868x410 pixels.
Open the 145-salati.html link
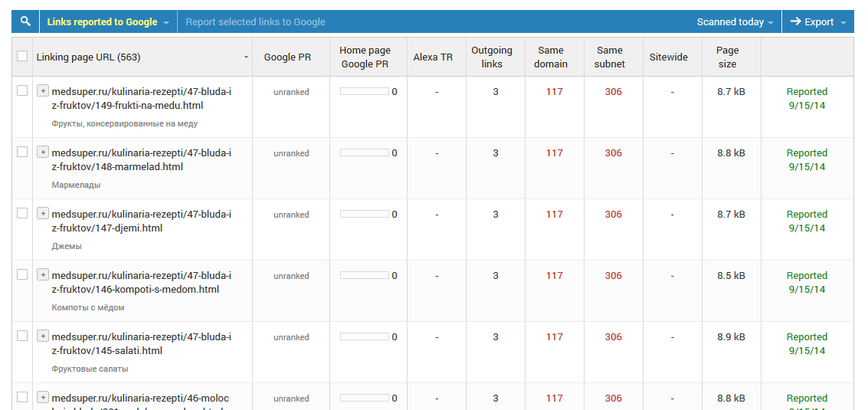point(141,343)
